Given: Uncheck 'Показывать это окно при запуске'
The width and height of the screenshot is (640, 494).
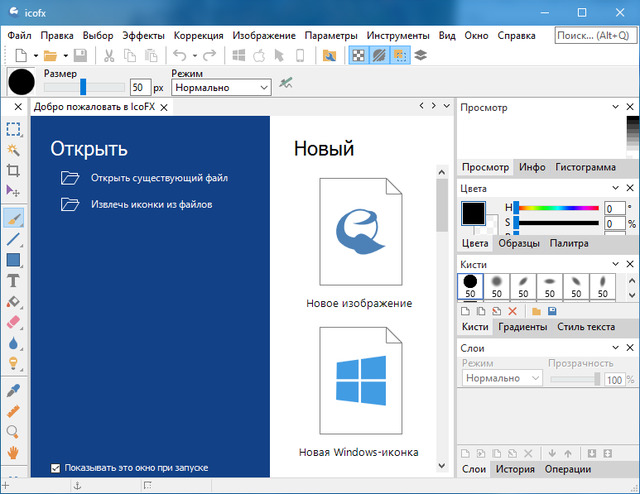Looking at the screenshot, I should click(56, 468).
